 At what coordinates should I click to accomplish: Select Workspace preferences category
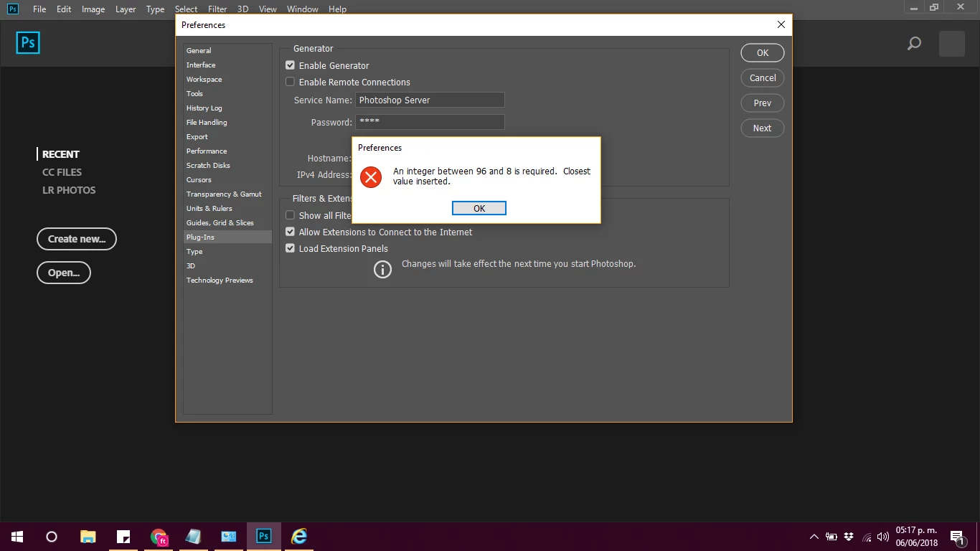[x=227, y=79]
